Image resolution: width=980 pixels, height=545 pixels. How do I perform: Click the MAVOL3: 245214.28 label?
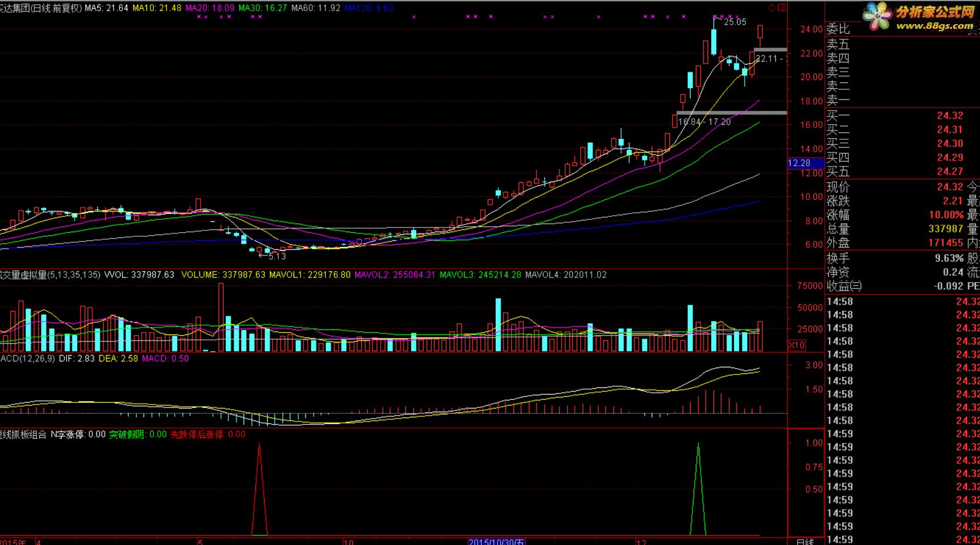click(481, 275)
